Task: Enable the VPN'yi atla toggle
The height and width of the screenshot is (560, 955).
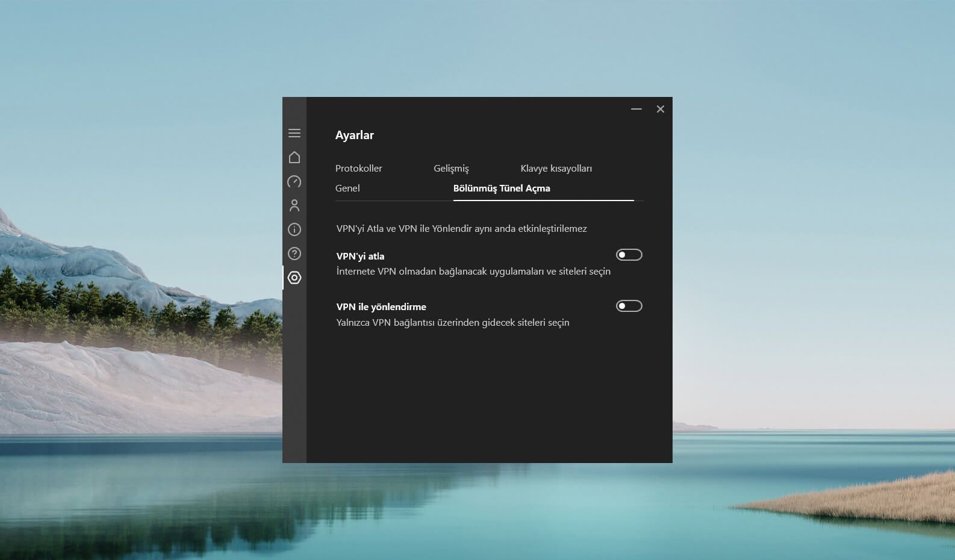Action: (x=629, y=255)
